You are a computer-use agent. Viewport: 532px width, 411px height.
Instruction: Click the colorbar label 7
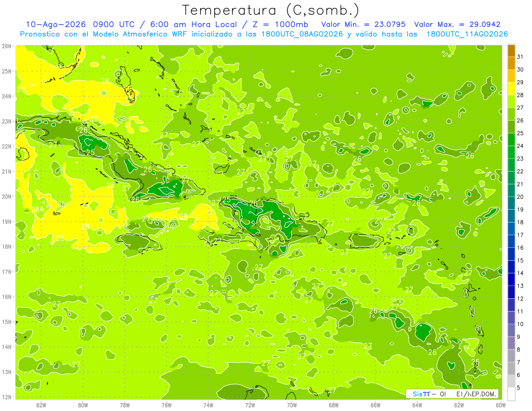518,362
